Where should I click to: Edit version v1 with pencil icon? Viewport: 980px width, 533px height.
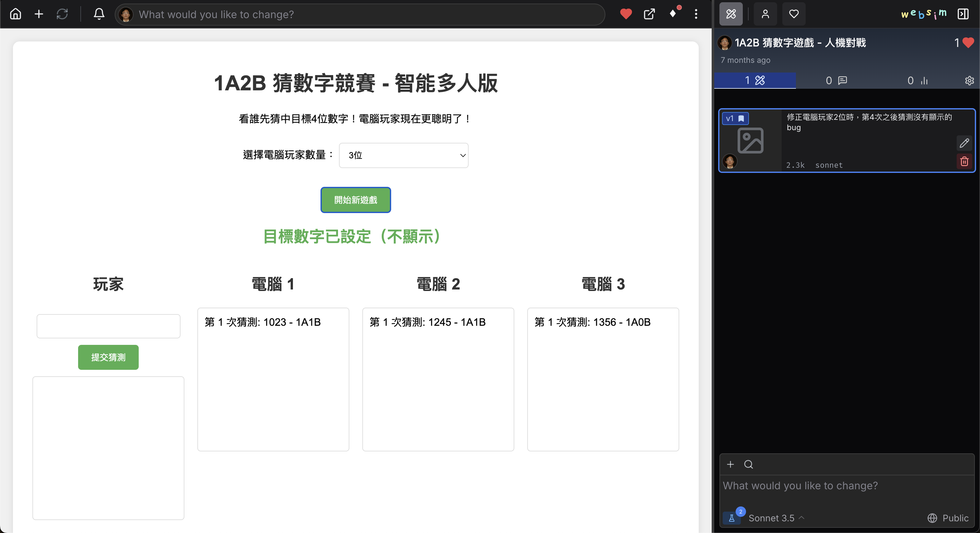point(964,143)
